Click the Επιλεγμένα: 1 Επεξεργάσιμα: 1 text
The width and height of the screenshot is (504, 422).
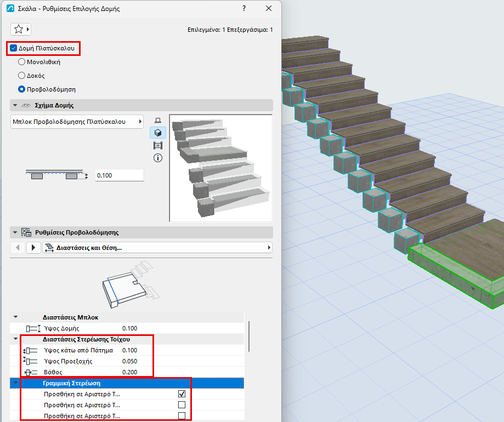[230, 30]
